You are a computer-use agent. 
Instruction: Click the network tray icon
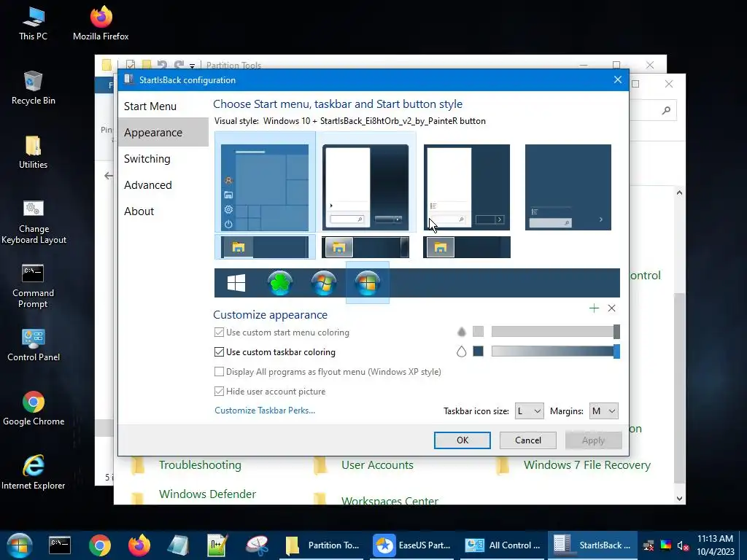click(649, 545)
